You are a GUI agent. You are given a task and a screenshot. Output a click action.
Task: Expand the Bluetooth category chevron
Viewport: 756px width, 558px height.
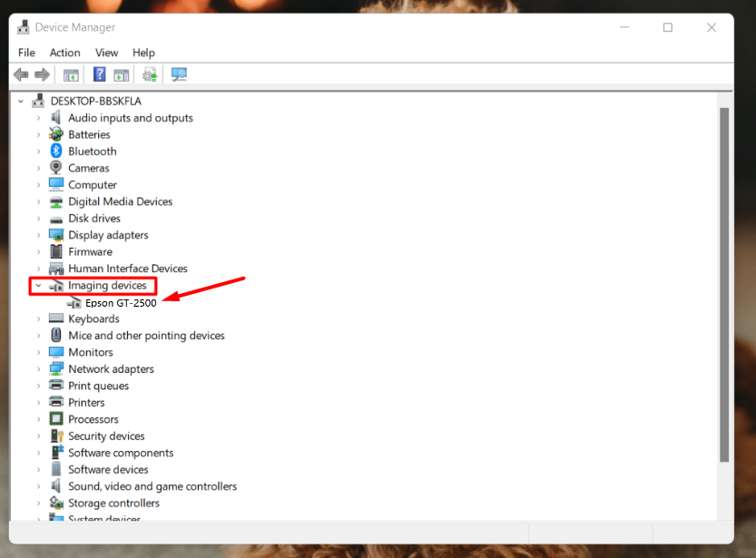click(38, 152)
